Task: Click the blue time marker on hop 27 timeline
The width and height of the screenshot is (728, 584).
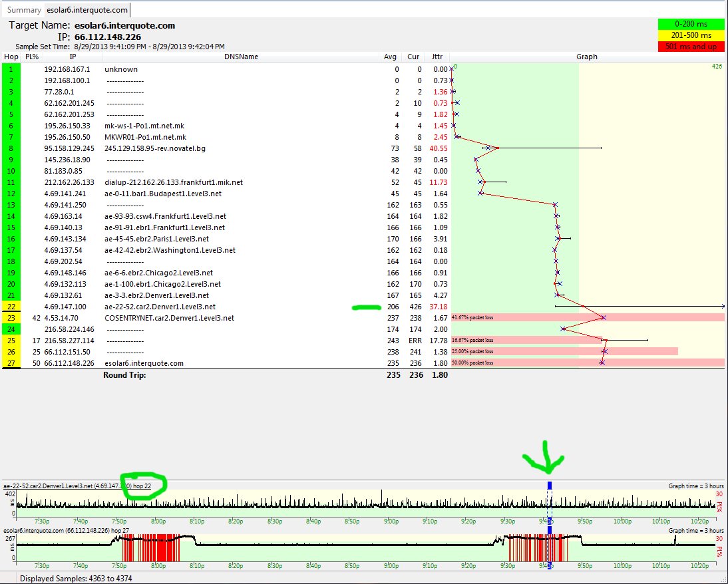Action: pyautogui.click(x=550, y=530)
